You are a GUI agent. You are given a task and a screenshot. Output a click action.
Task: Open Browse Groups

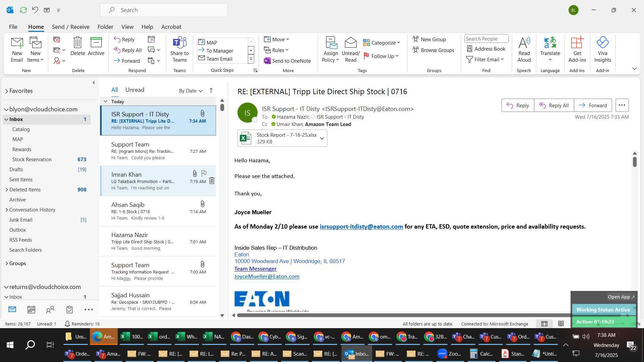[433, 50]
